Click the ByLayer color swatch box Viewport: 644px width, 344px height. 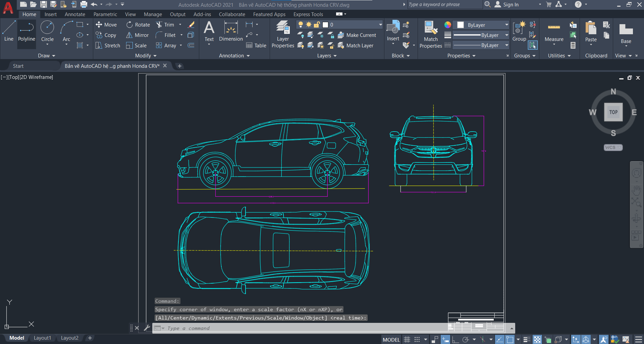tap(461, 25)
